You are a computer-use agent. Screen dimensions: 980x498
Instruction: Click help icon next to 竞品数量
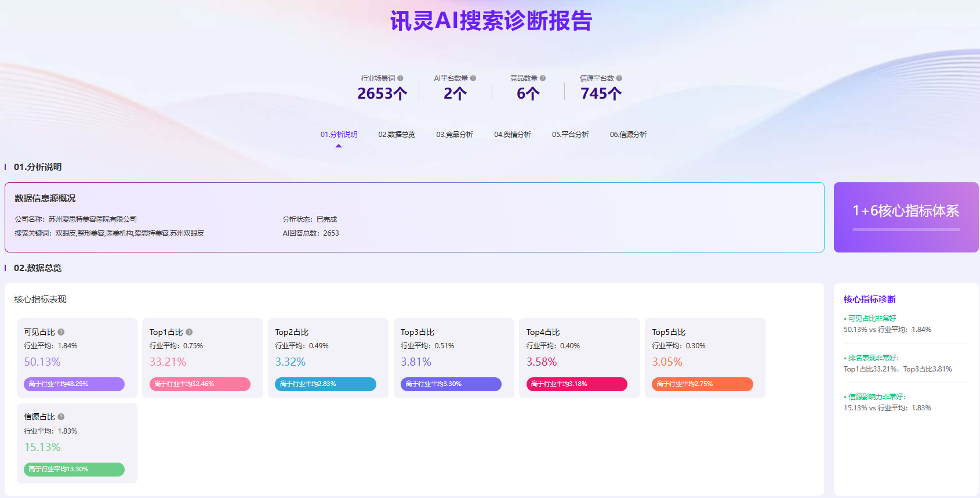pos(543,78)
